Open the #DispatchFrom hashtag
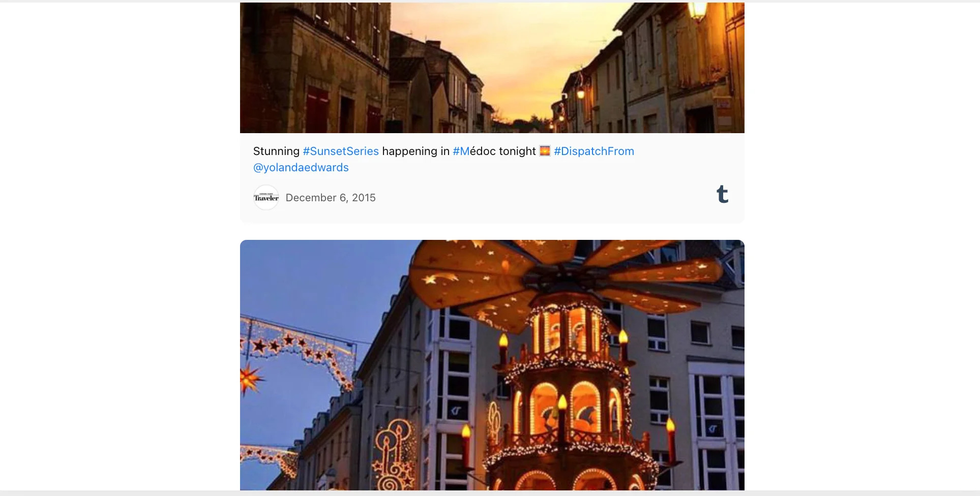This screenshot has width=980, height=496. coord(594,151)
